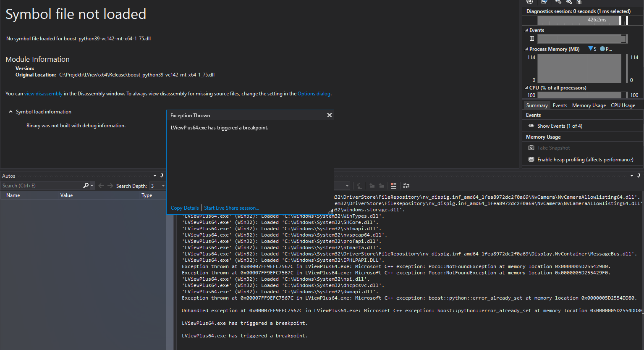Image resolution: width=644 pixels, height=350 pixels.
Task: Collapse Symbol load information section
Action: pyautogui.click(x=11, y=112)
